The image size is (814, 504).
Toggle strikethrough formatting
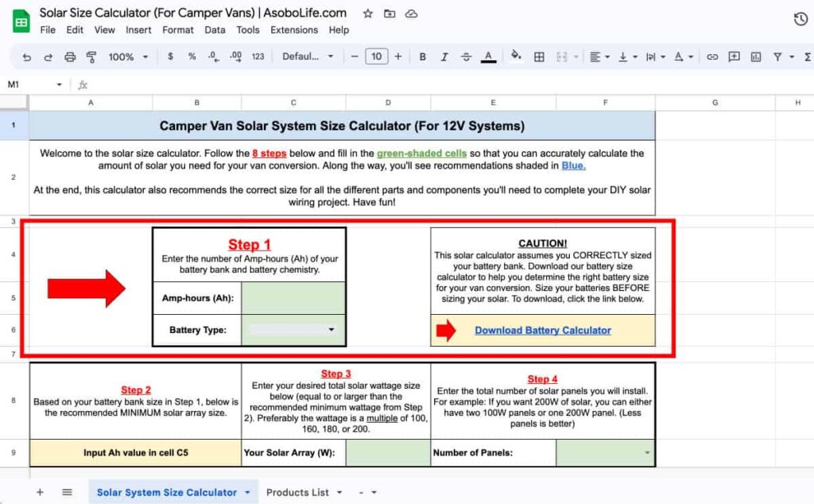point(466,56)
